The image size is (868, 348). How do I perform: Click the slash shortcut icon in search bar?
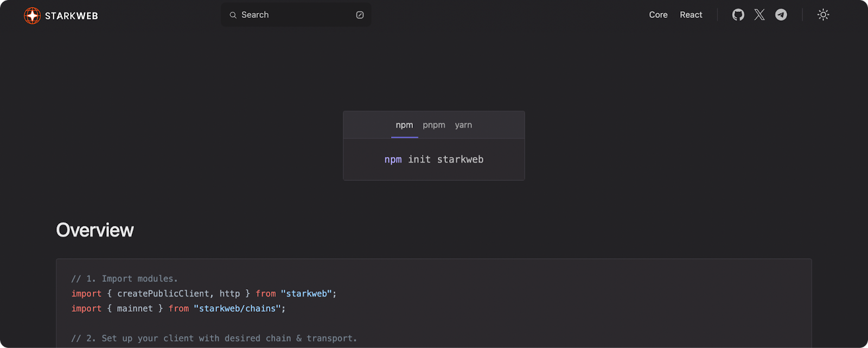(360, 15)
